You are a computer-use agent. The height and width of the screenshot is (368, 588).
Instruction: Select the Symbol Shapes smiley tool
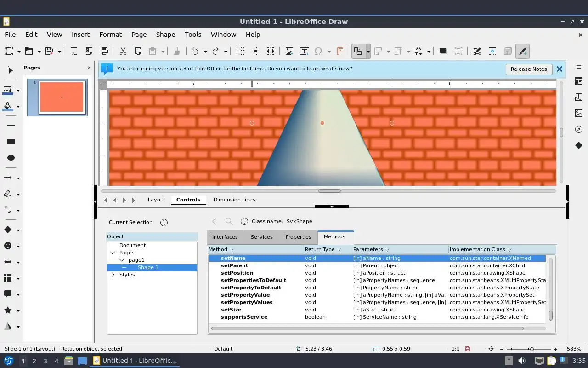pyautogui.click(x=8, y=246)
